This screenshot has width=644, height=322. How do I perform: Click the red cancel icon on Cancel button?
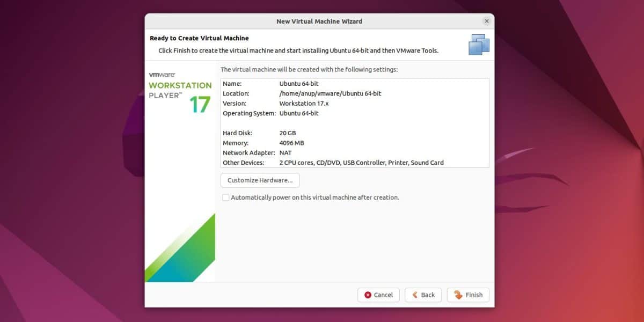pyautogui.click(x=368, y=295)
